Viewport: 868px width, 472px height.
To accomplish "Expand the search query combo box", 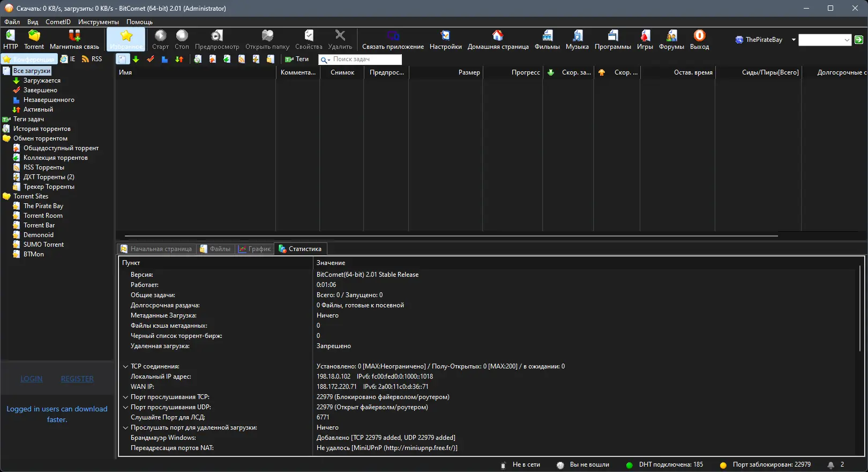I will click(847, 40).
